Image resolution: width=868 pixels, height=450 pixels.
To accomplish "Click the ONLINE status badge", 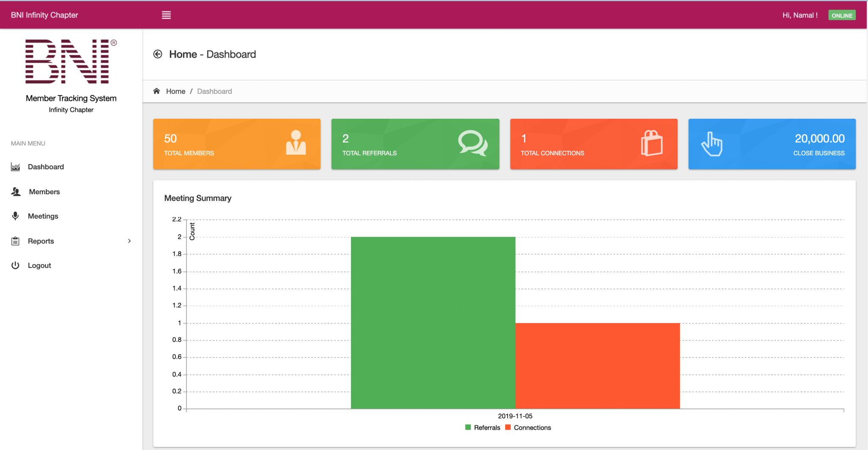I will pyautogui.click(x=842, y=15).
